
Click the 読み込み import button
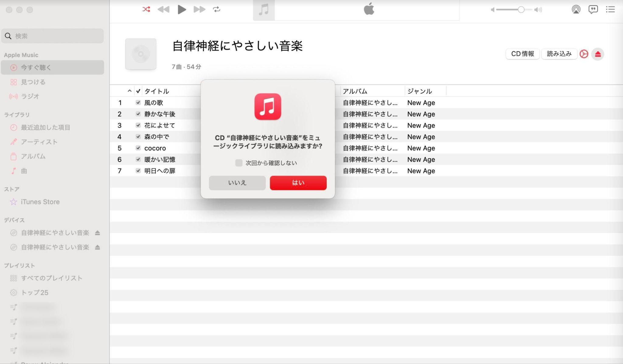coord(559,54)
